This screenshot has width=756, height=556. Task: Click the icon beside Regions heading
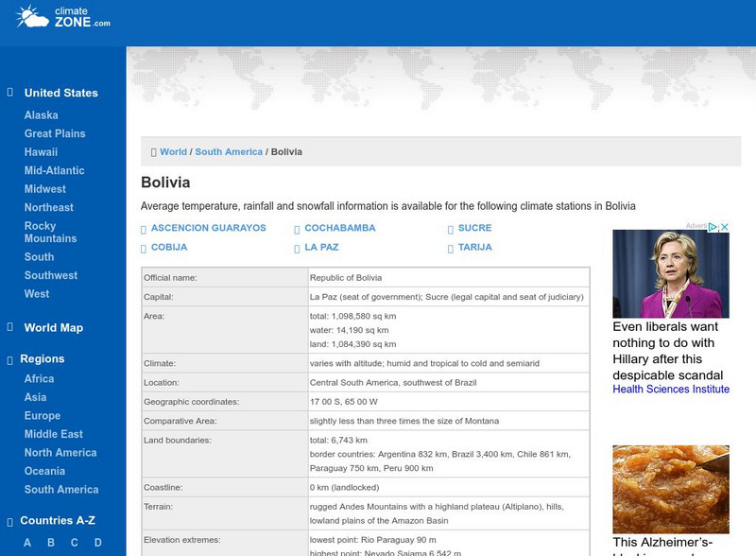[x=10, y=360]
